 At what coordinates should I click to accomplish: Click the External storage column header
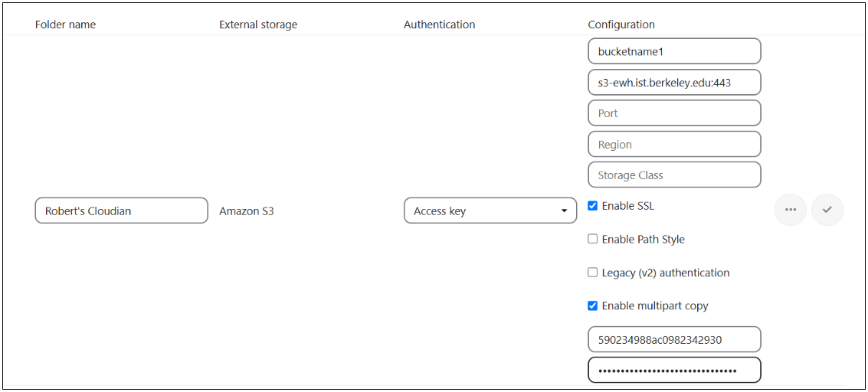point(258,24)
